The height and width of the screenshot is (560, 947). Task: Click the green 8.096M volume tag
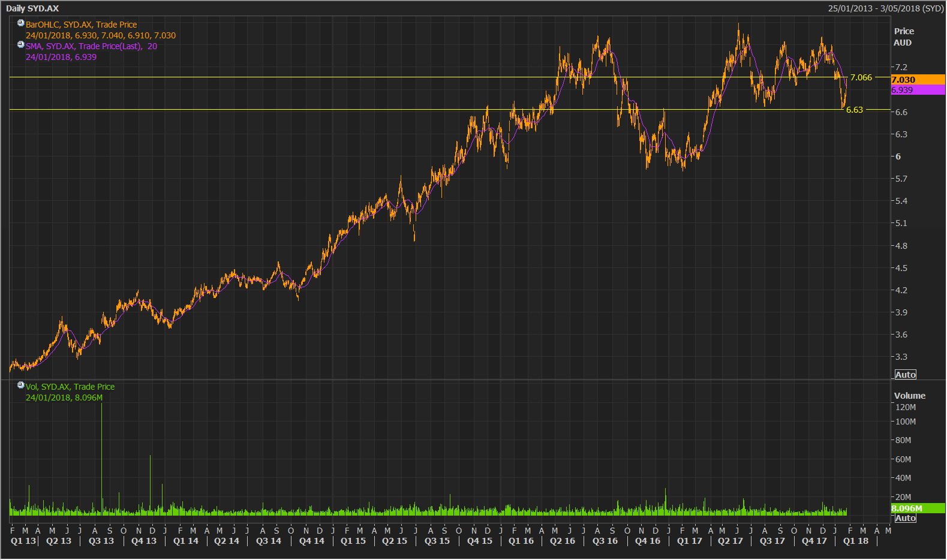pyautogui.click(x=918, y=508)
